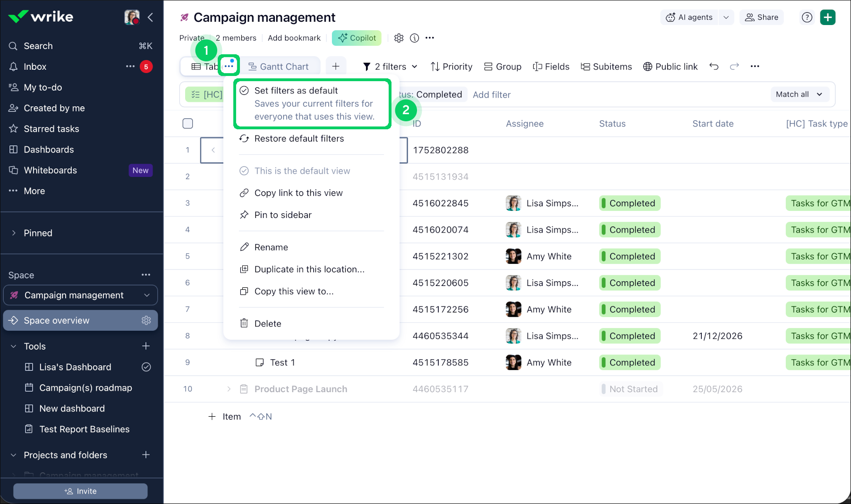
Task: Expand the Product Page Launch row
Action: pyautogui.click(x=229, y=389)
